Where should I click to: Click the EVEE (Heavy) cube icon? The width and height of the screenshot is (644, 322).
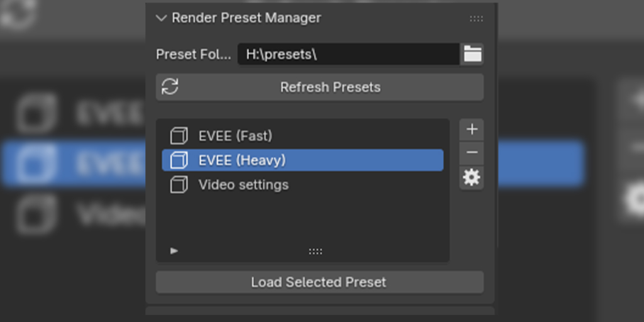(179, 160)
